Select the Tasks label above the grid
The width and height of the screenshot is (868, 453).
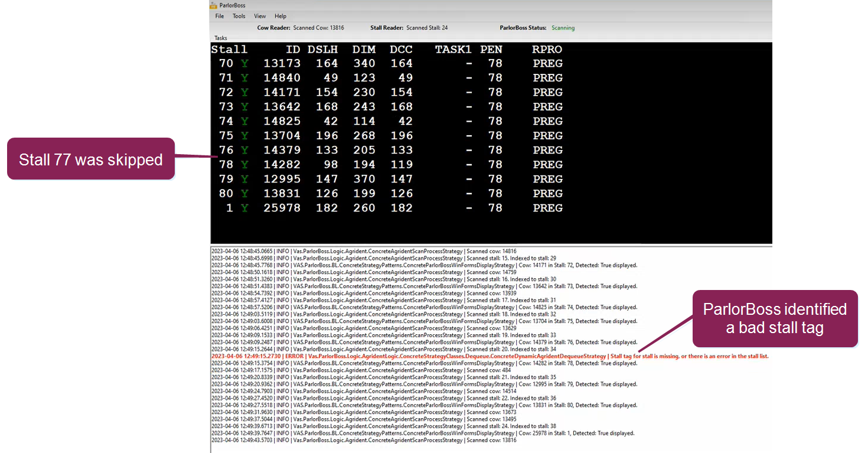click(x=220, y=38)
